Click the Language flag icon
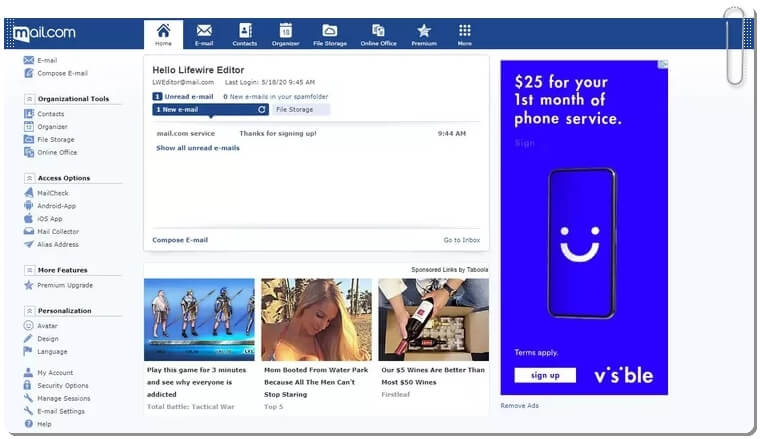The image size is (760, 439). pyautogui.click(x=28, y=351)
